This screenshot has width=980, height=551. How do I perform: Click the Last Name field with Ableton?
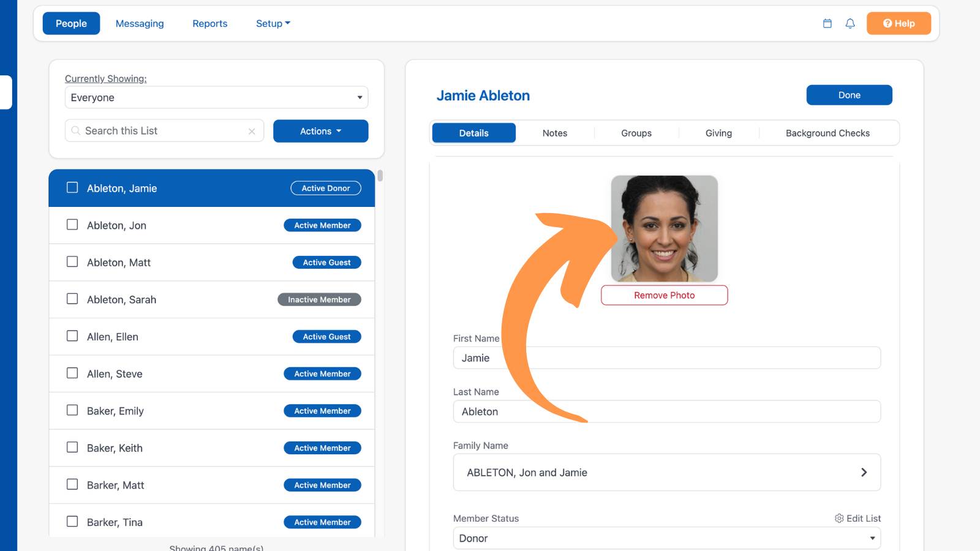(x=667, y=411)
